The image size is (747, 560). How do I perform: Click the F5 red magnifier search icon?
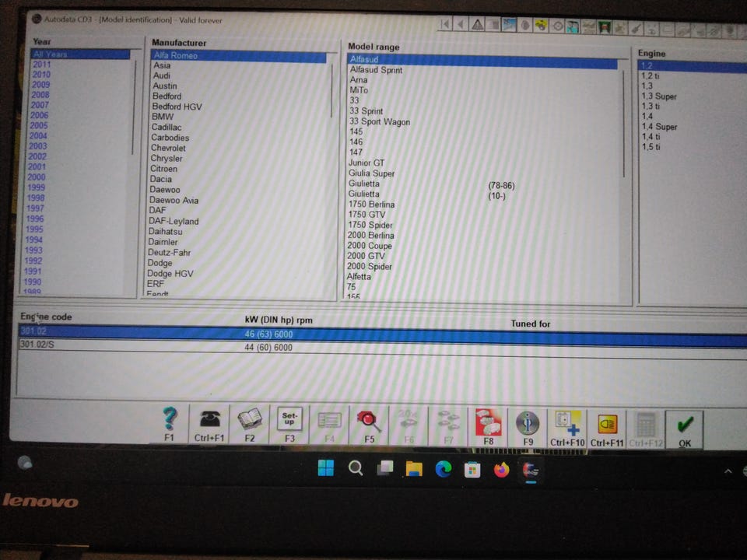point(369,425)
